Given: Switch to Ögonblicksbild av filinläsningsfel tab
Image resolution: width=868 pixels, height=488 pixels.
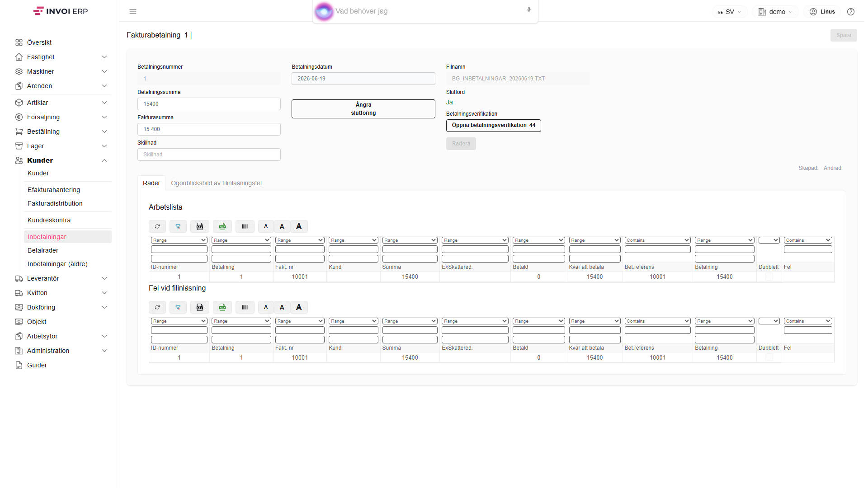Looking at the screenshot, I should pyautogui.click(x=216, y=183).
